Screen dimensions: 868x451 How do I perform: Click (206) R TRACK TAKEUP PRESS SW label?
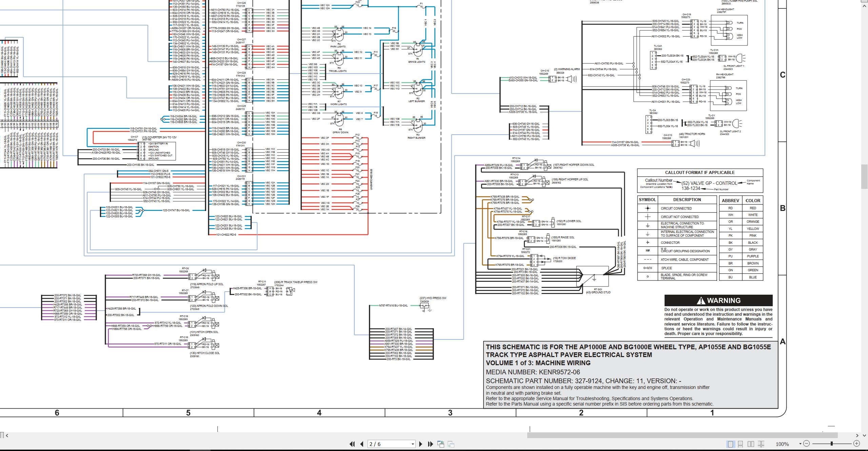296,282
